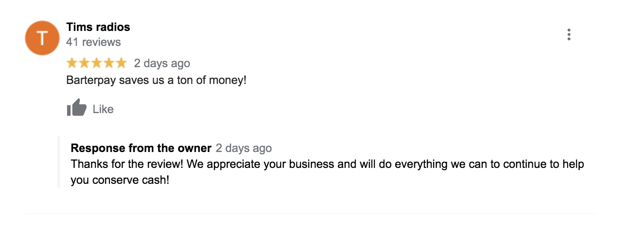
Task: Click the third star in the rating
Action: point(97,64)
